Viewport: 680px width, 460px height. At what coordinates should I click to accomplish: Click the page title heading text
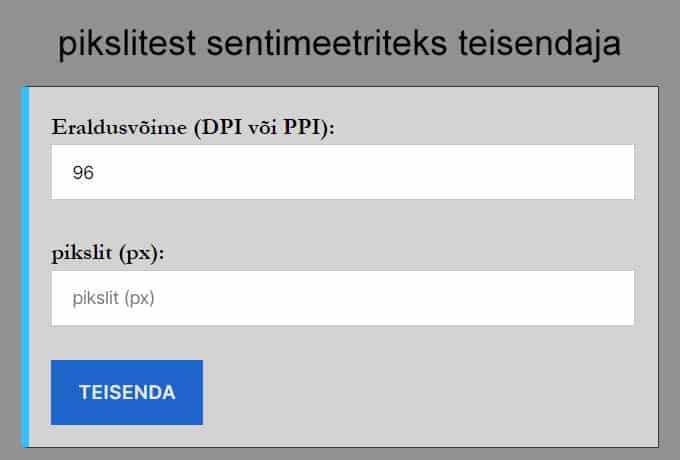[x=339, y=44]
